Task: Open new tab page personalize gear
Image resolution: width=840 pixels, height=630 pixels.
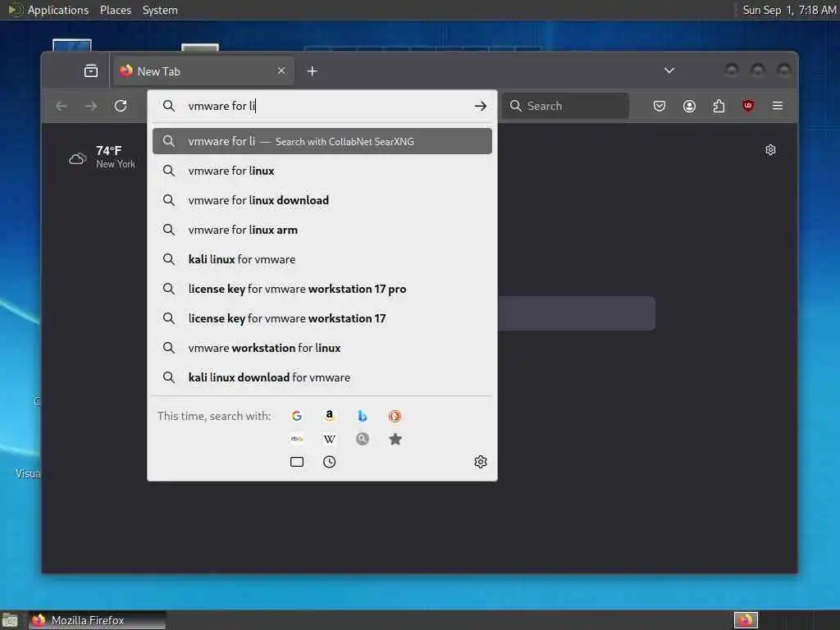Action: click(x=770, y=150)
